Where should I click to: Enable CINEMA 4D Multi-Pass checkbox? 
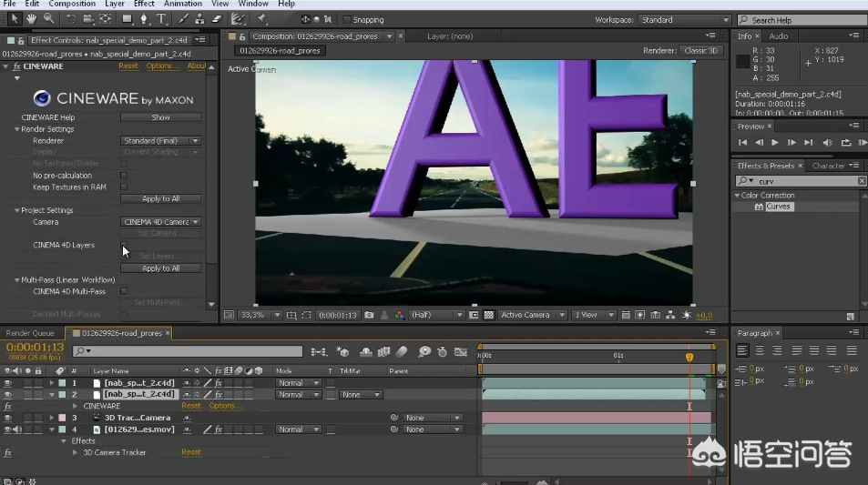[124, 291]
